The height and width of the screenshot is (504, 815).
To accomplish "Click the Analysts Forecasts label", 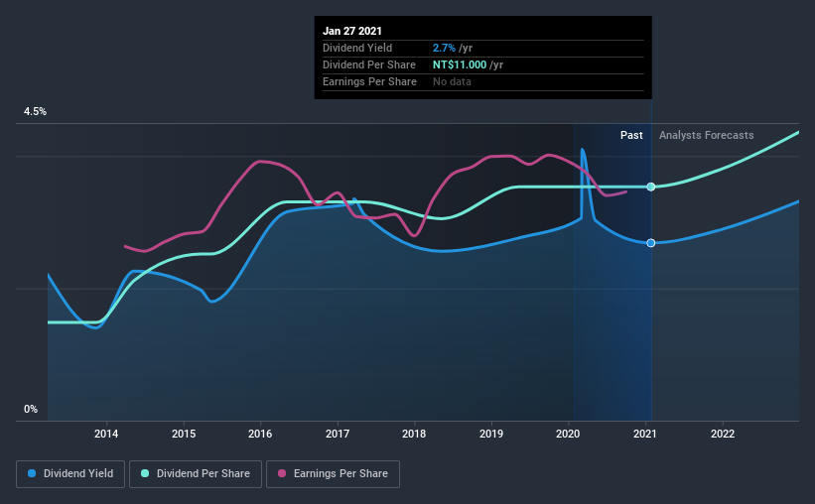I will tap(707, 135).
